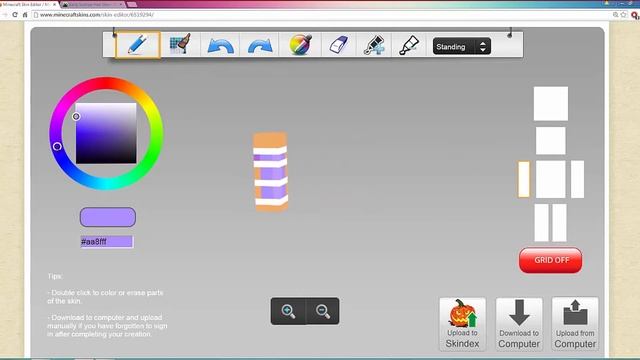Viewport: 640px width, 360px height.
Task: Upload skin from Computer
Action: [x=575, y=324]
